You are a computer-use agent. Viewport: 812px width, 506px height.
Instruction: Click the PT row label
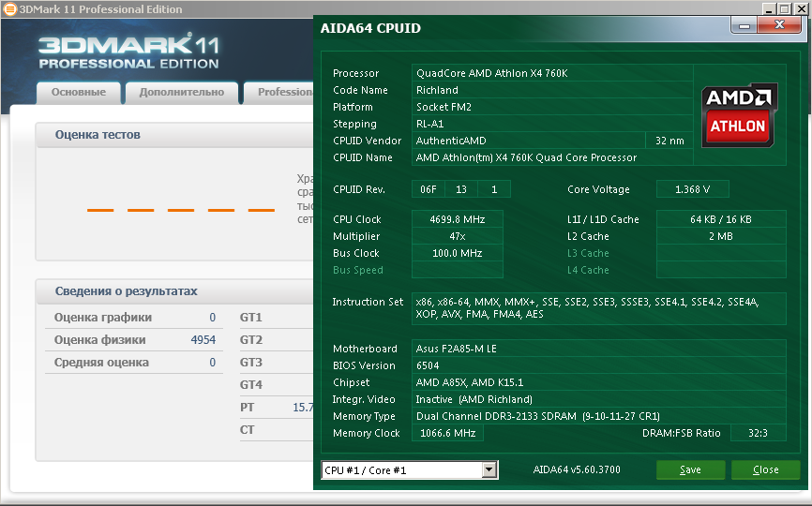click(x=247, y=408)
